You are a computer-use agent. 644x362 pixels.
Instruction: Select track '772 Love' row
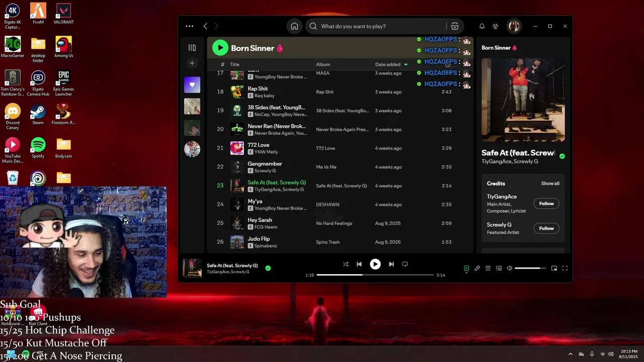coord(340,148)
